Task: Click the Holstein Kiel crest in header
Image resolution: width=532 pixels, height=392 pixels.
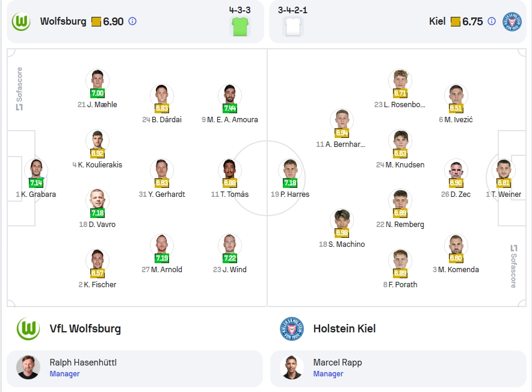Action: 512,22
